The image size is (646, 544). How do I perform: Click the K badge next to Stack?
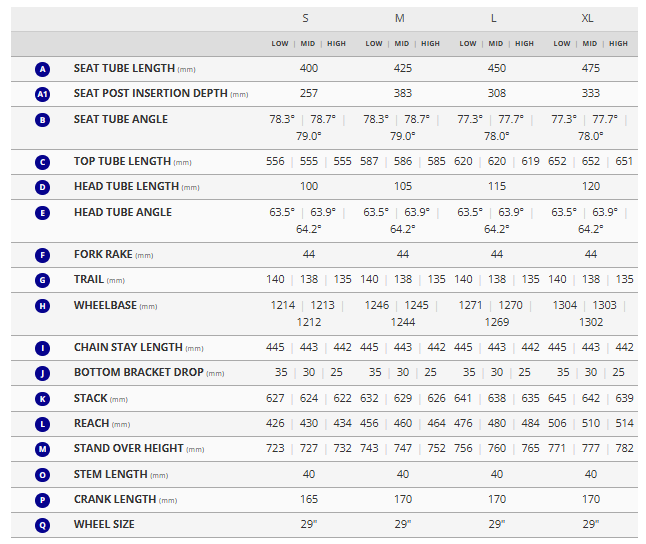coord(42,399)
